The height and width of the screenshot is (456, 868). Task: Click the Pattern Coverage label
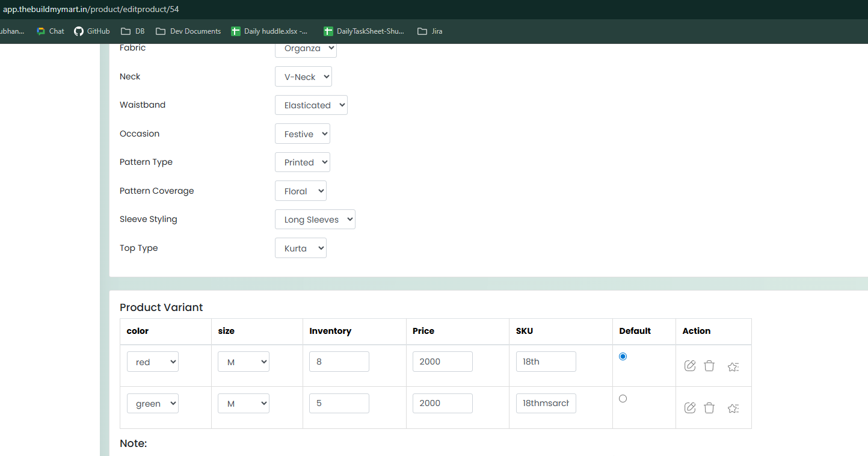coord(157,191)
